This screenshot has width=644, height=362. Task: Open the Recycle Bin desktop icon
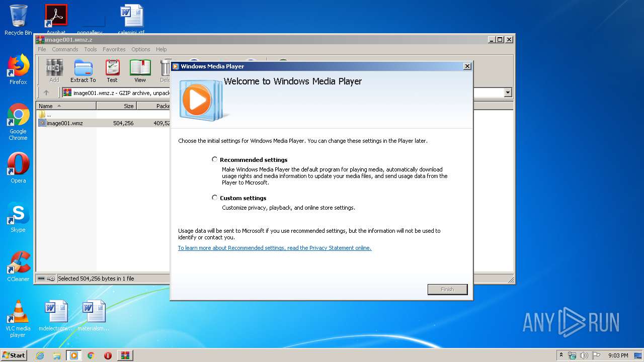pos(18,20)
